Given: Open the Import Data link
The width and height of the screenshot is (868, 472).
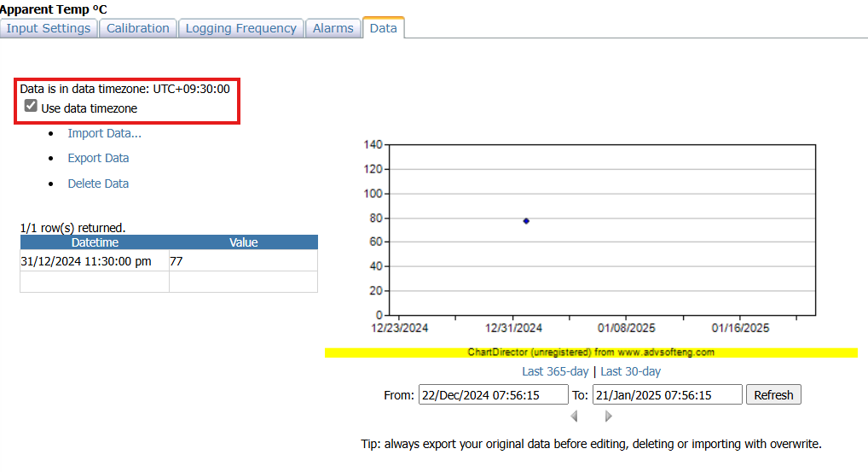Looking at the screenshot, I should point(104,133).
